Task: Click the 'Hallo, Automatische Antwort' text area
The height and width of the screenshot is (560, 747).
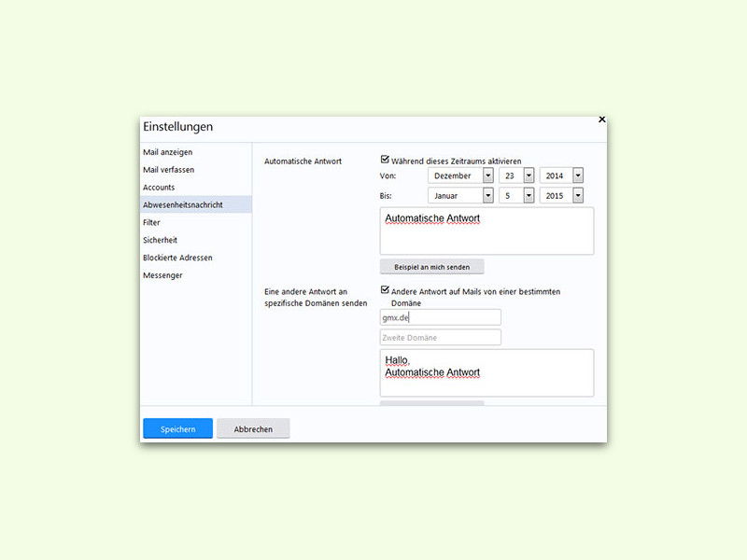Action: [x=486, y=372]
